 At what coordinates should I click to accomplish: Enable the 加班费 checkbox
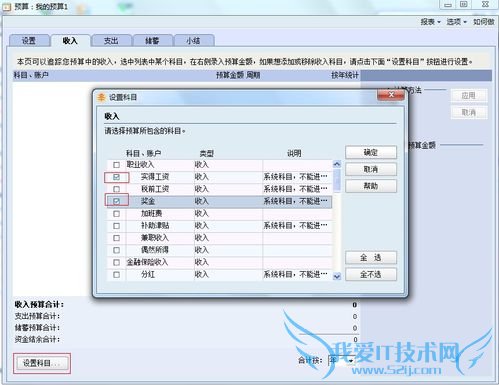(116, 213)
